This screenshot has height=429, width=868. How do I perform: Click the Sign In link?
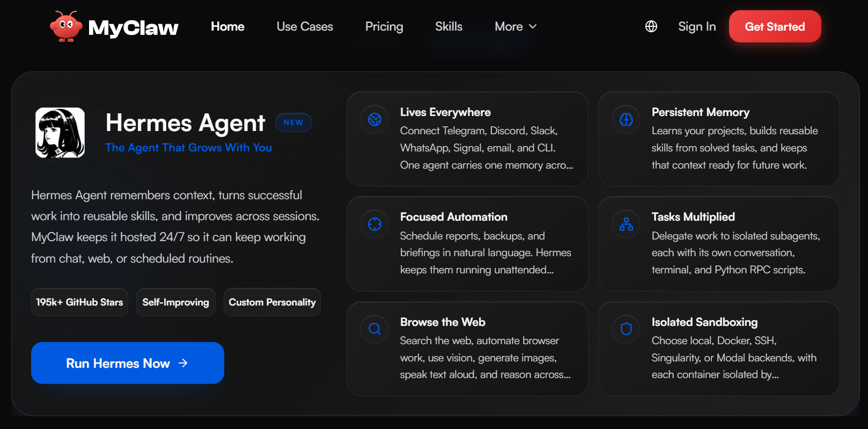697,26
